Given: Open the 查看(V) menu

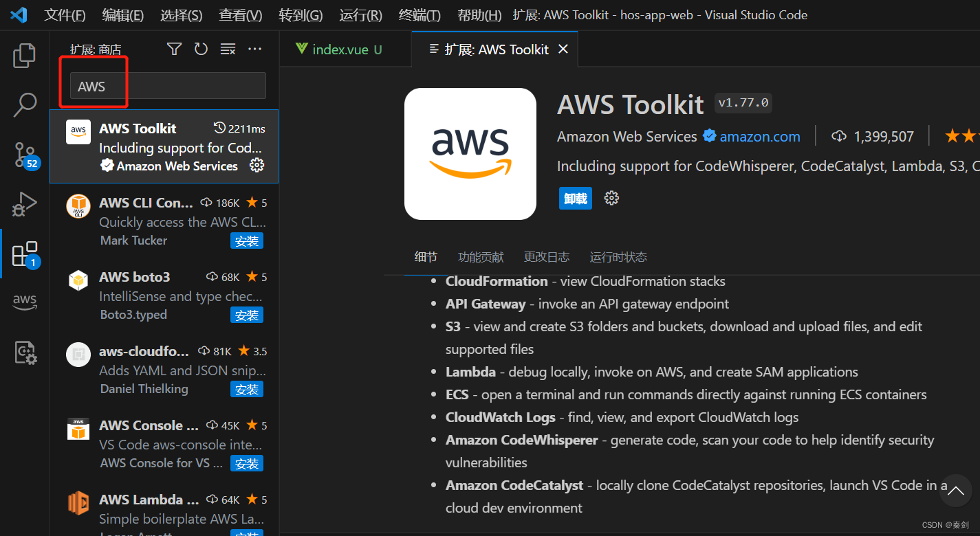Looking at the screenshot, I should pos(240,14).
